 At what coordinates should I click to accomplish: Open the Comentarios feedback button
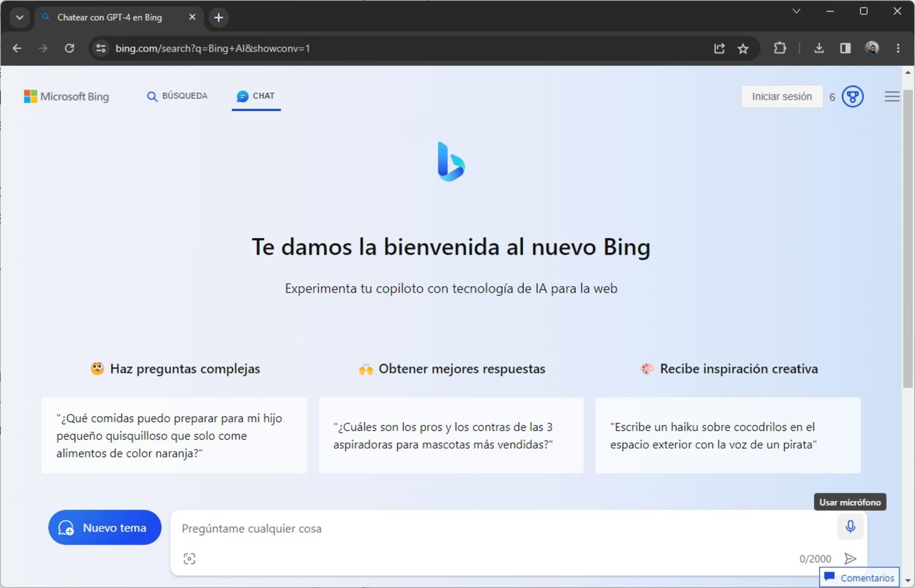click(x=859, y=578)
